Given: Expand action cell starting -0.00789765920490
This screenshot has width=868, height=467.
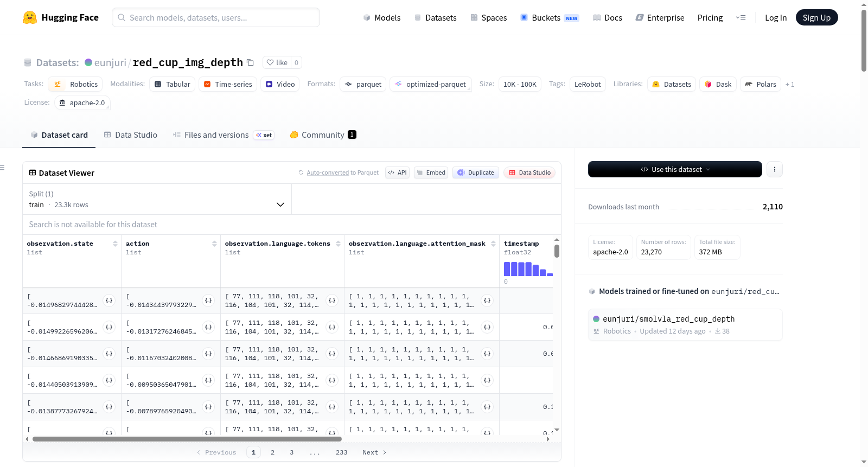Looking at the screenshot, I should tap(208, 407).
